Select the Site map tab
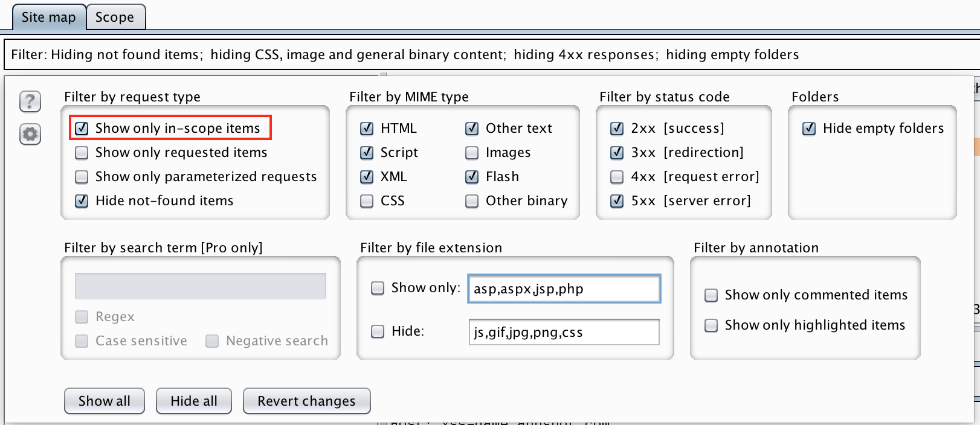Viewport: 980px width, 425px height. [48, 17]
